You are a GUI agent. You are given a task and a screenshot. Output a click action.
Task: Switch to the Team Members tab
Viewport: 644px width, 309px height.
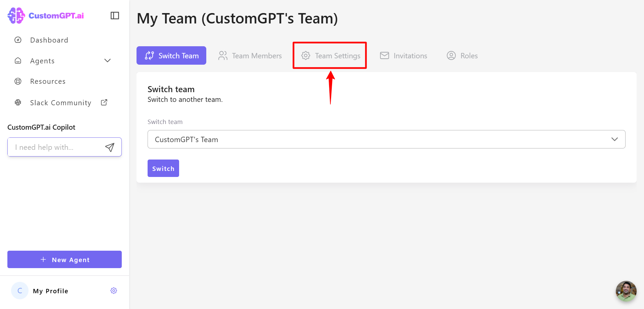coord(250,56)
